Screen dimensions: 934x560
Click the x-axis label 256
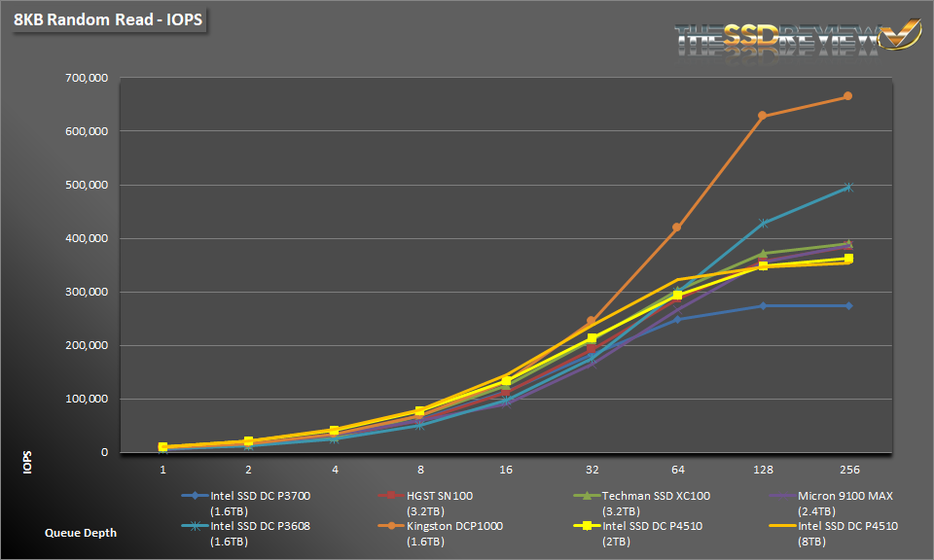pyautogui.click(x=849, y=470)
